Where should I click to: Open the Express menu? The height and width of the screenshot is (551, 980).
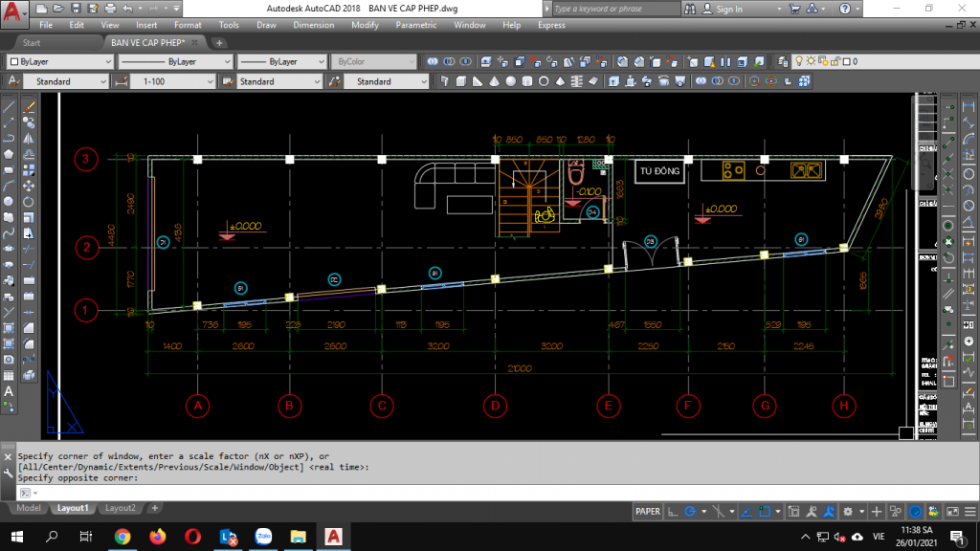(x=551, y=25)
